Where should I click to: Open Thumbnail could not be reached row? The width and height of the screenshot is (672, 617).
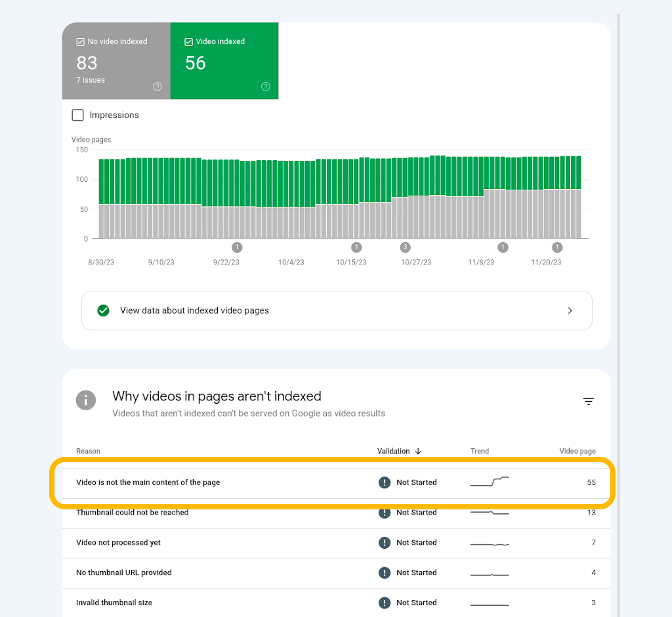click(336, 513)
